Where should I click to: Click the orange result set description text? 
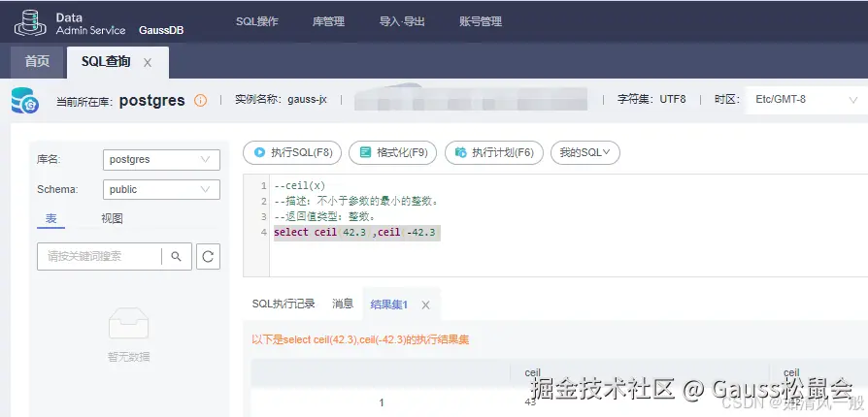click(x=360, y=339)
